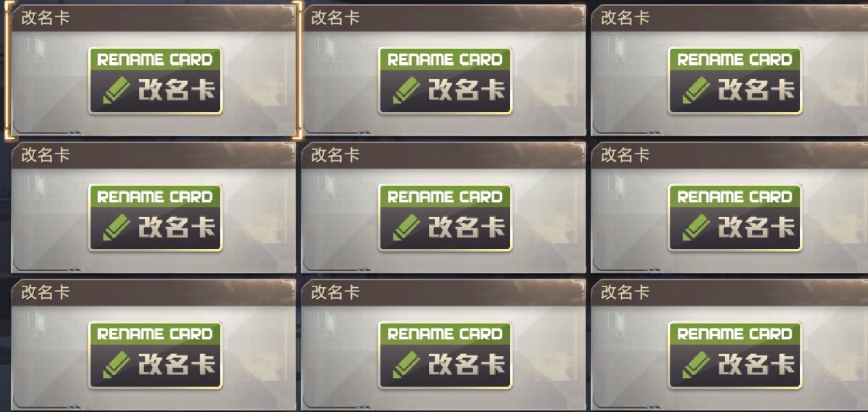868x412 pixels.
Task: Choose the green RENAME CARD header in the center card
Action: click(x=445, y=196)
